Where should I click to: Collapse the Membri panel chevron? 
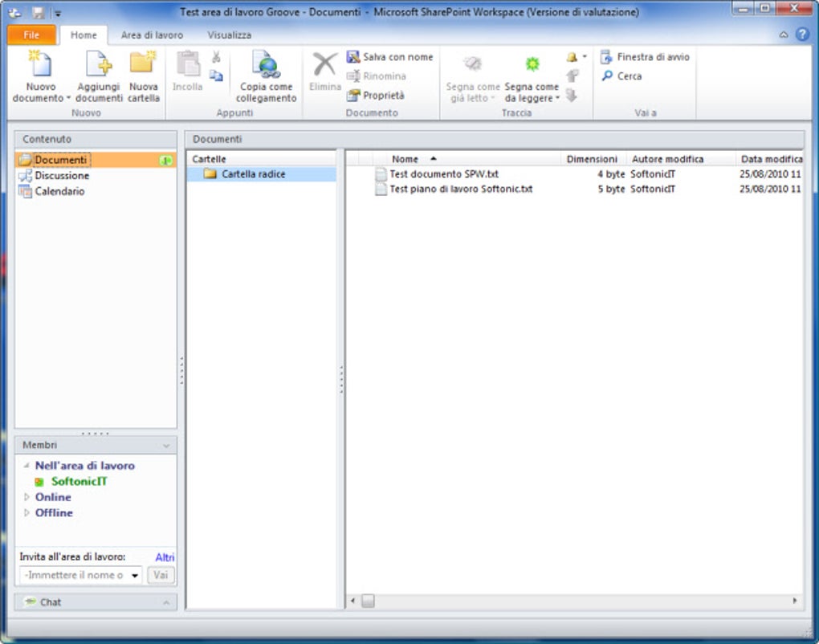(166, 446)
